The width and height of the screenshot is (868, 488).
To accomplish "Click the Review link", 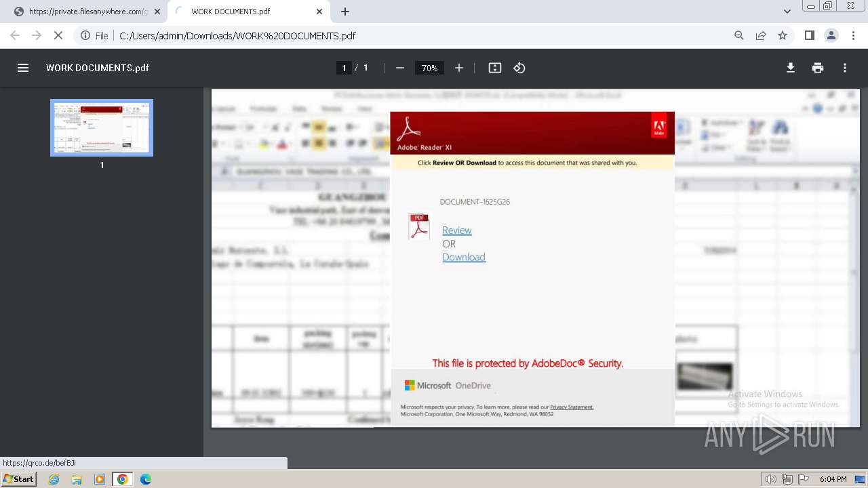I will point(457,230).
